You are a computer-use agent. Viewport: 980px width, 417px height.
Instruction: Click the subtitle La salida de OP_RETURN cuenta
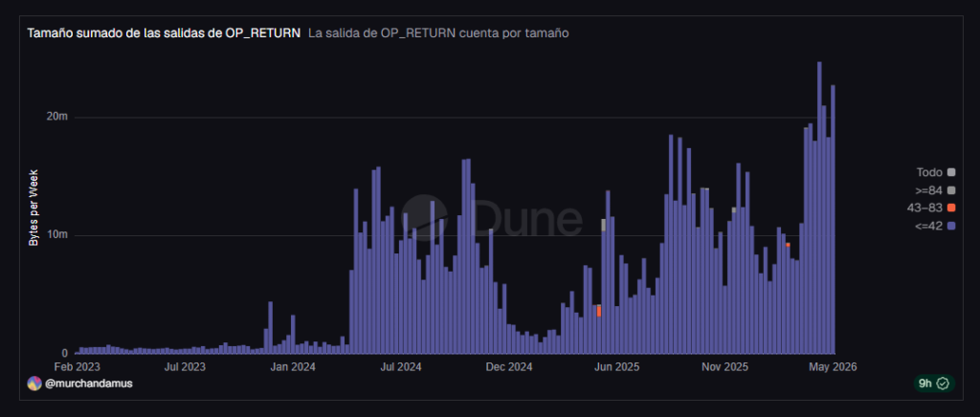coord(438,33)
